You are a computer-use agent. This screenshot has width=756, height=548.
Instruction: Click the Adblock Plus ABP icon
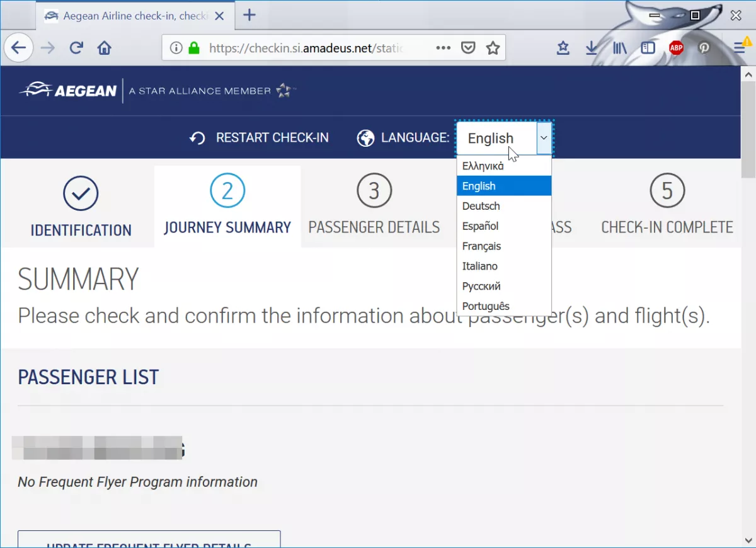(x=676, y=48)
